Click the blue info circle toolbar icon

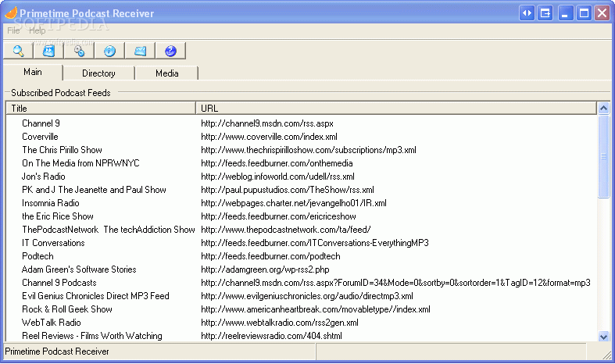[109, 51]
